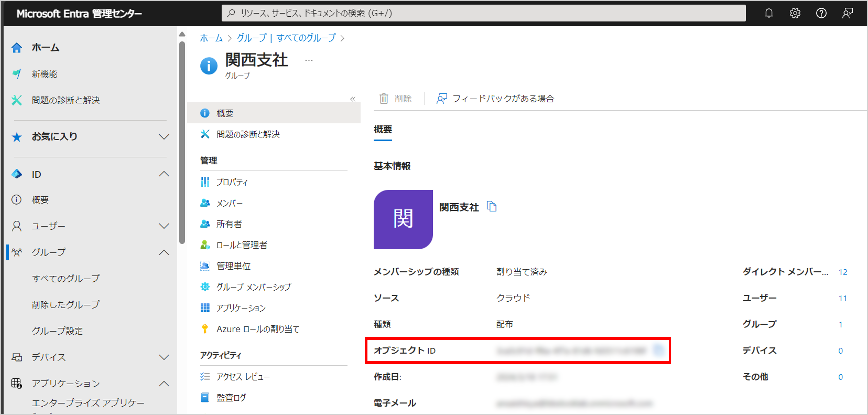Collapse the group page menu with « chevron

[353, 99]
